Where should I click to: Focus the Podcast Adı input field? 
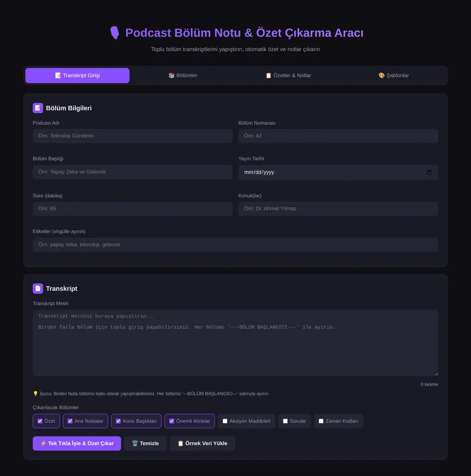pos(133,136)
